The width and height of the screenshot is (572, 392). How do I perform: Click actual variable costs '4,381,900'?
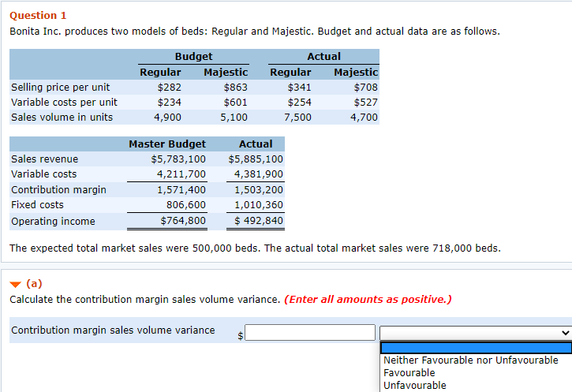tap(259, 174)
